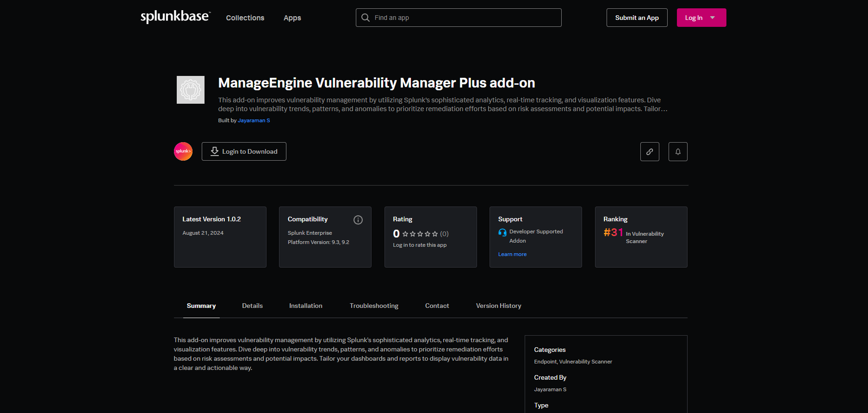The height and width of the screenshot is (413, 868).
Task: Click the Splunkbase logo
Action: [175, 17]
